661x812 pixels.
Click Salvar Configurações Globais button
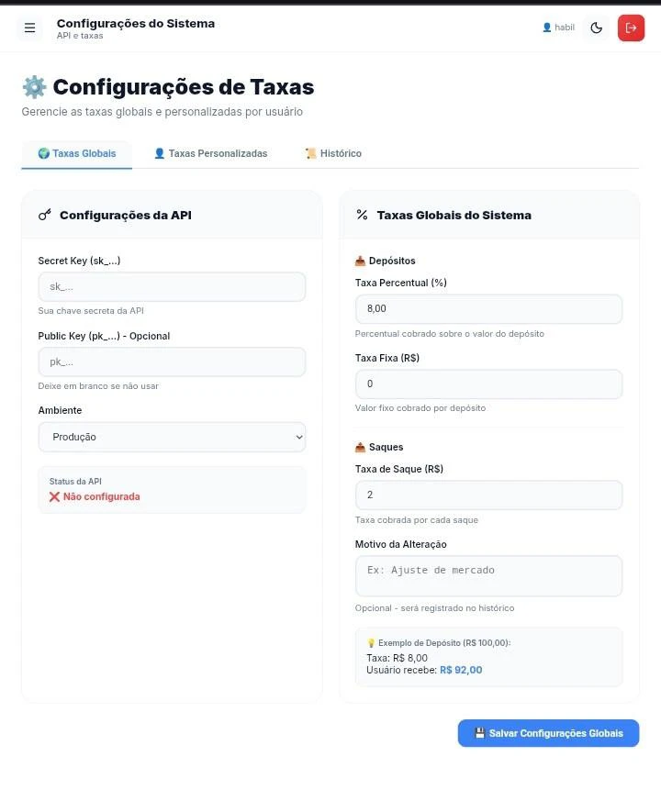click(x=548, y=733)
